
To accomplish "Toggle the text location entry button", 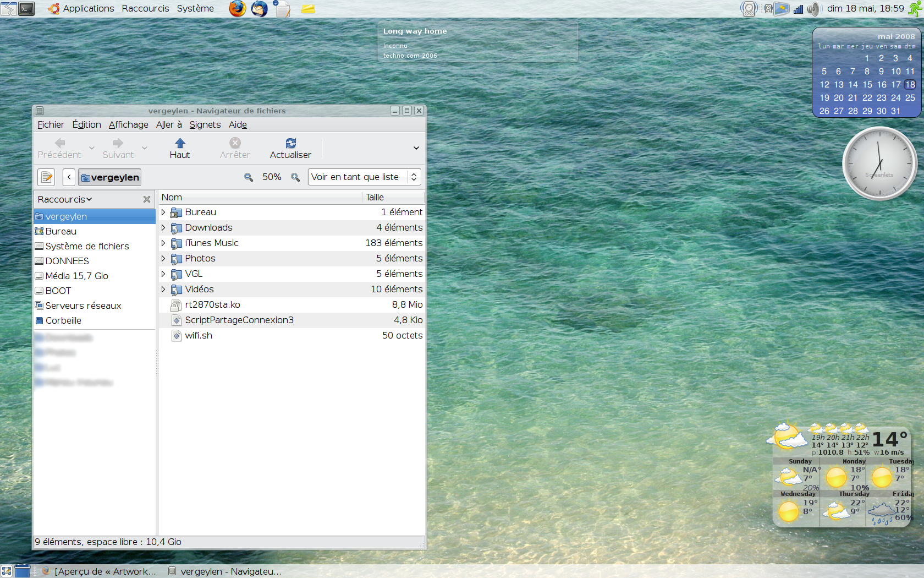I will click(x=46, y=177).
